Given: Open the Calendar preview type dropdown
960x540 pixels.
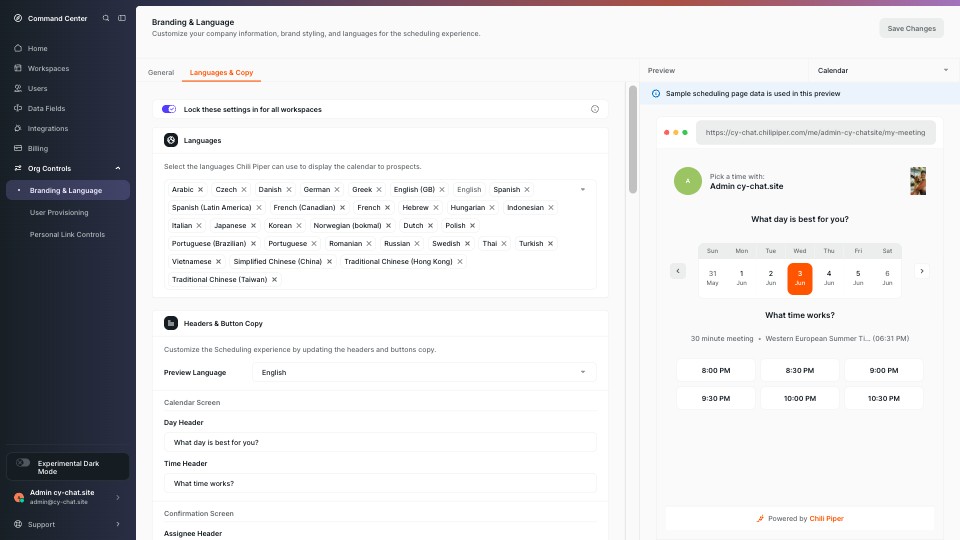Looking at the screenshot, I should [883, 70].
